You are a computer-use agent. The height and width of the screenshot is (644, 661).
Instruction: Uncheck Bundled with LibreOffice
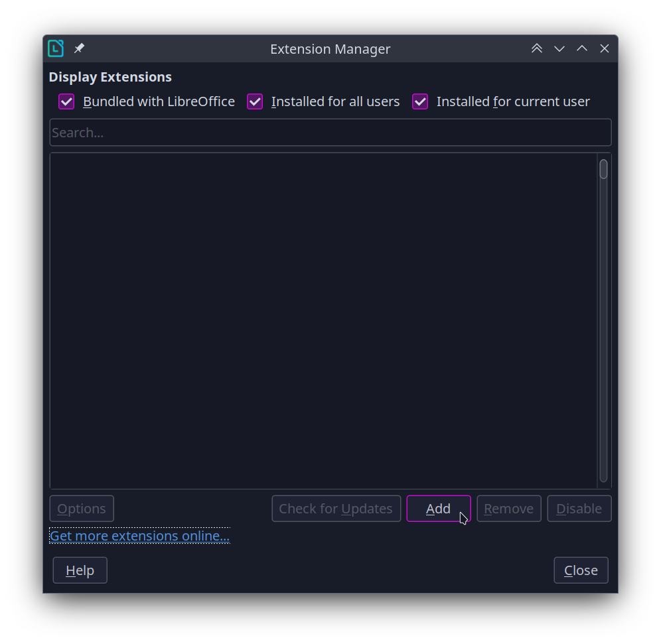click(66, 101)
